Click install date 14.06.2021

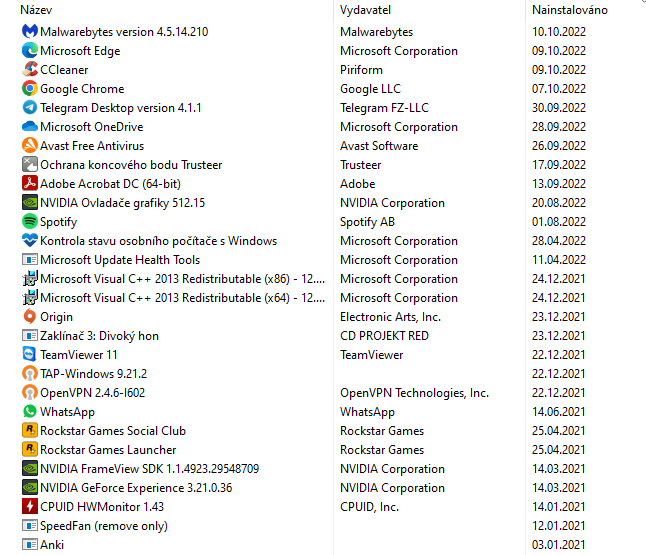pos(559,411)
